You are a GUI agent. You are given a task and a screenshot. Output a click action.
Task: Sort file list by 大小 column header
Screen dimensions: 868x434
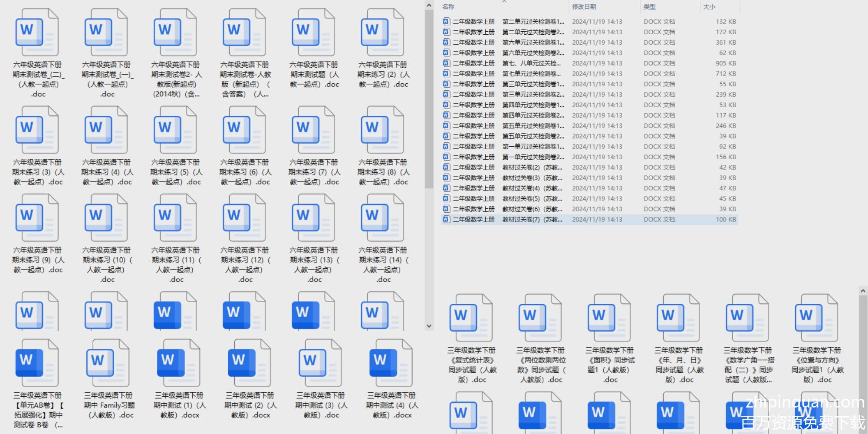pos(709,7)
